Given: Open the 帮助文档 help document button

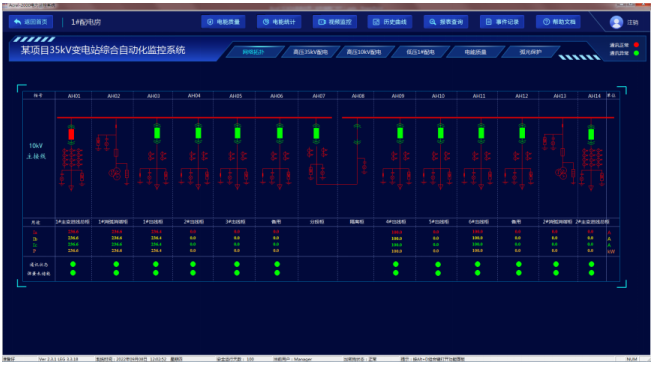Looking at the screenshot, I should click(x=559, y=22).
